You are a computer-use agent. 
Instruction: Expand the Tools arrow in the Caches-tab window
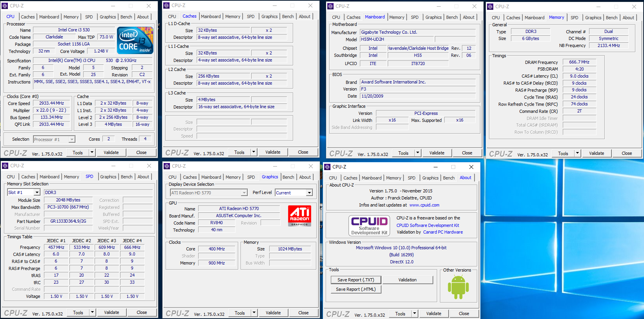tap(254, 152)
